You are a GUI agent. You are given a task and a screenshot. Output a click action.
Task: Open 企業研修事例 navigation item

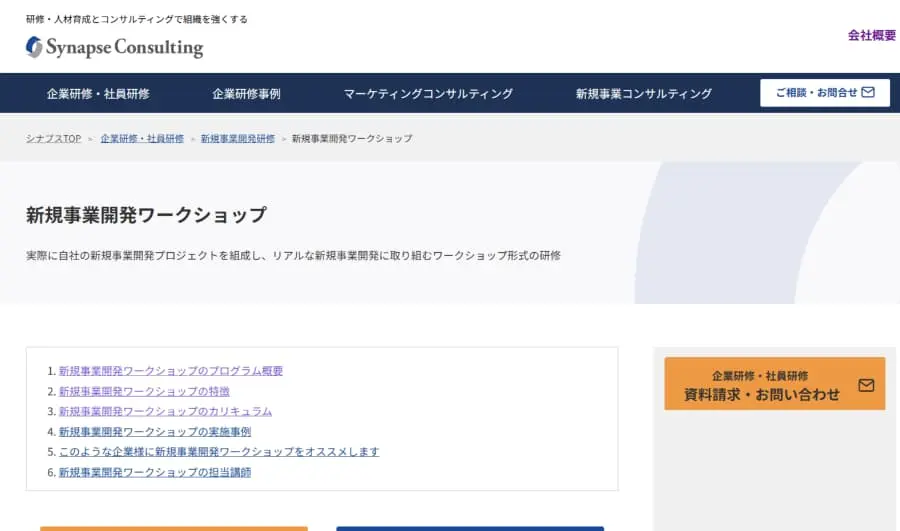pyautogui.click(x=246, y=94)
